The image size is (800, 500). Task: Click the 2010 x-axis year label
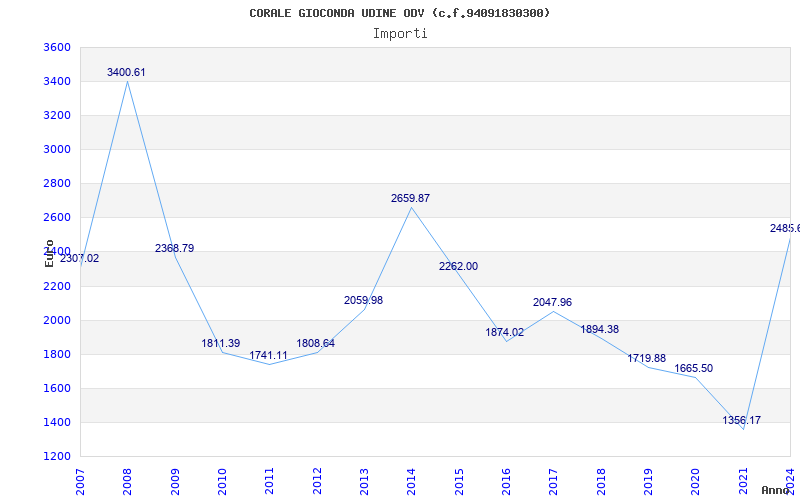pyautogui.click(x=222, y=482)
